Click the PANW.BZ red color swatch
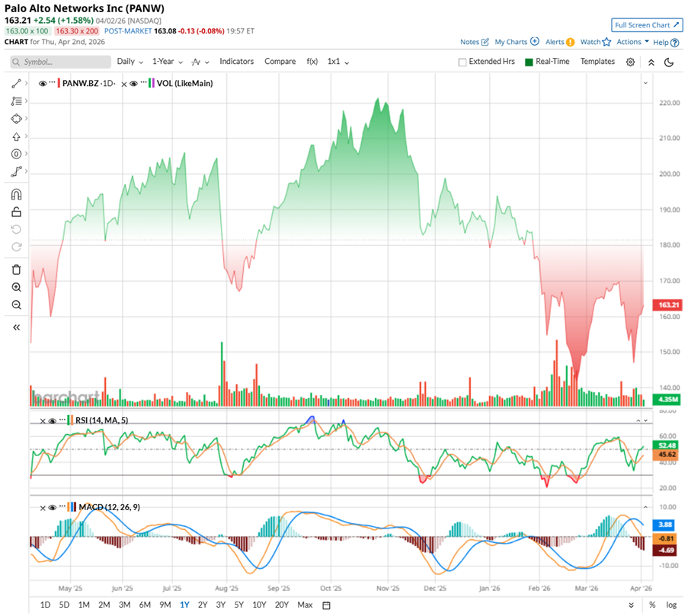The width and height of the screenshot is (688, 616). (59, 83)
